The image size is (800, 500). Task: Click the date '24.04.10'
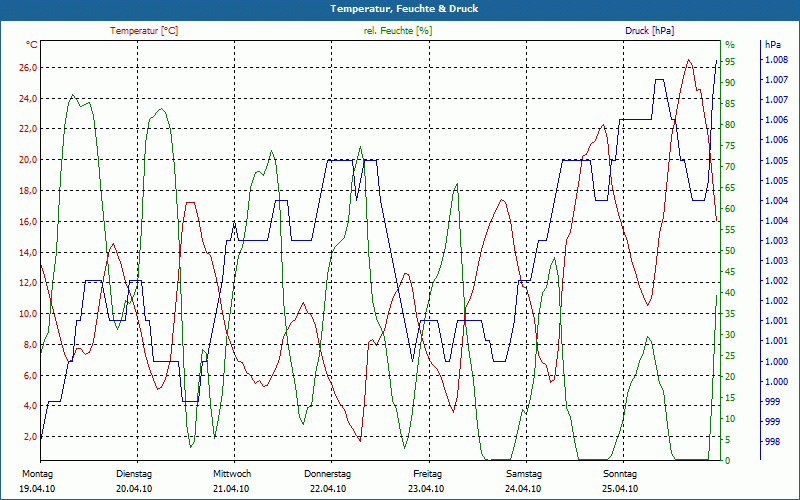point(523,489)
